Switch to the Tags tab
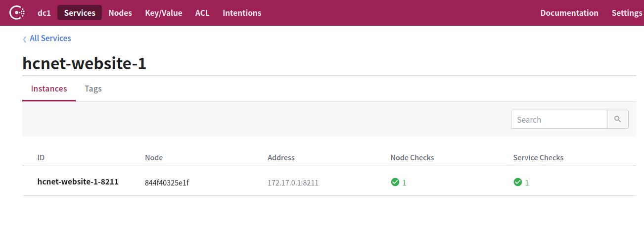The height and width of the screenshot is (228, 644). [x=93, y=89]
